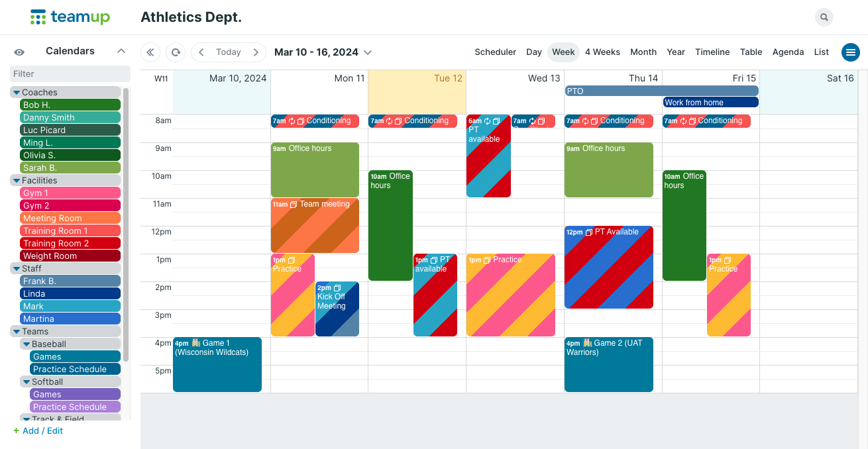
Task: Click the refresh calendar icon
Action: coord(176,52)
